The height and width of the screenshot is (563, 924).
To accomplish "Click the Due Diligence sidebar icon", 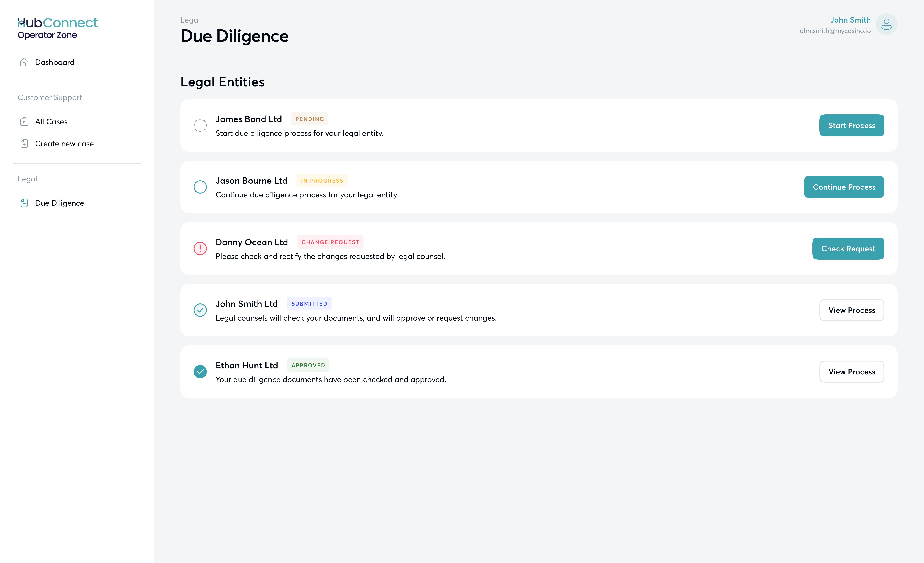I will (x=24, y=203).
